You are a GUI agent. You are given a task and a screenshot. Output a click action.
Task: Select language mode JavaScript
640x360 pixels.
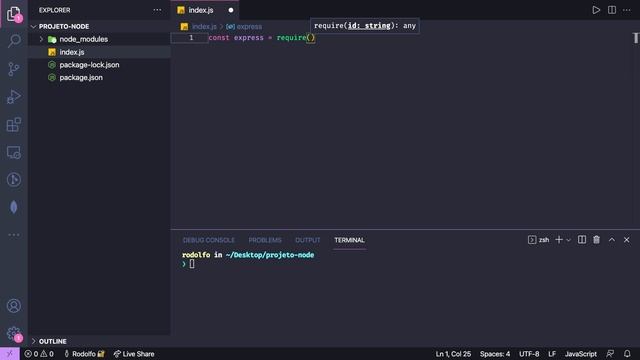[x=580, y=354]
